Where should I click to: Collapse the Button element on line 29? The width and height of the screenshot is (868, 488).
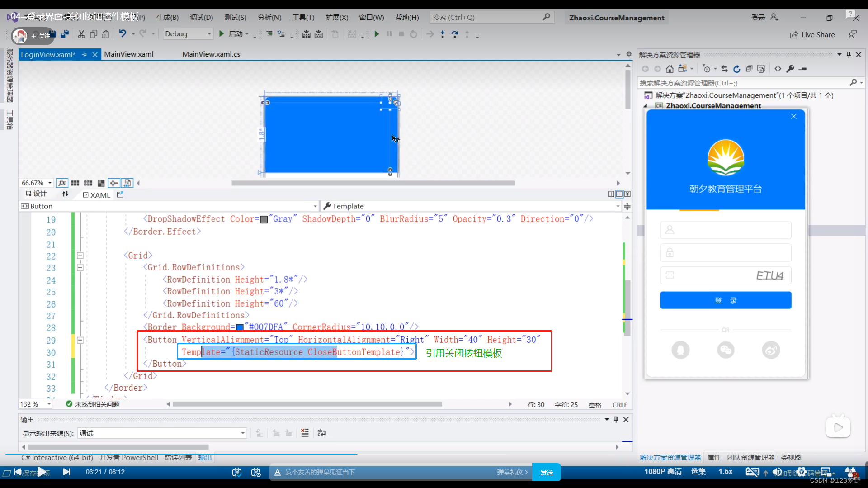[x=80, y=340]
